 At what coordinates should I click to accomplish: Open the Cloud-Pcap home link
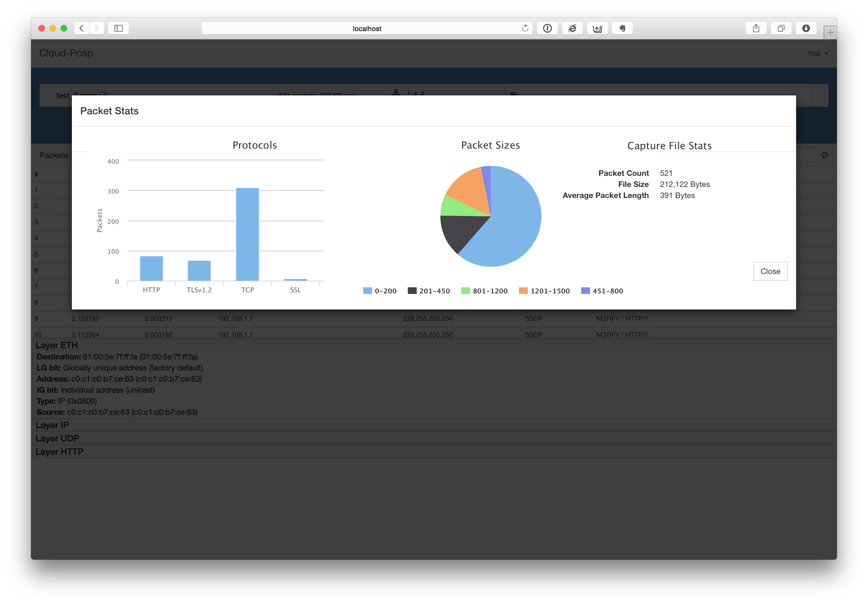coord(66,53)
